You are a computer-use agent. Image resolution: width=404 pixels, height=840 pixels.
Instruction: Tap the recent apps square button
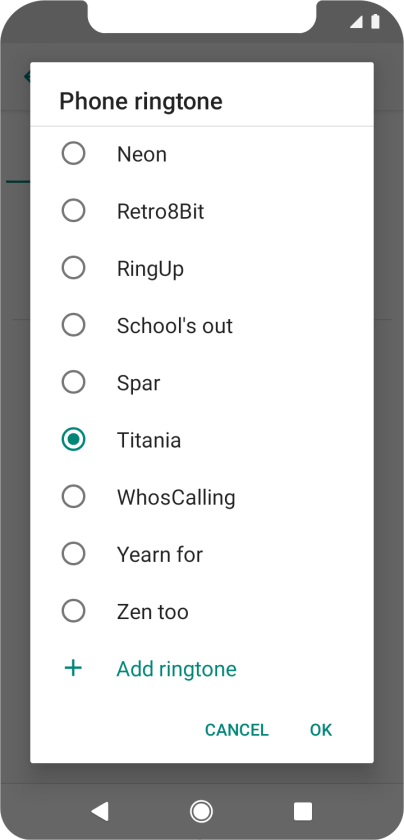pos(303,811)
